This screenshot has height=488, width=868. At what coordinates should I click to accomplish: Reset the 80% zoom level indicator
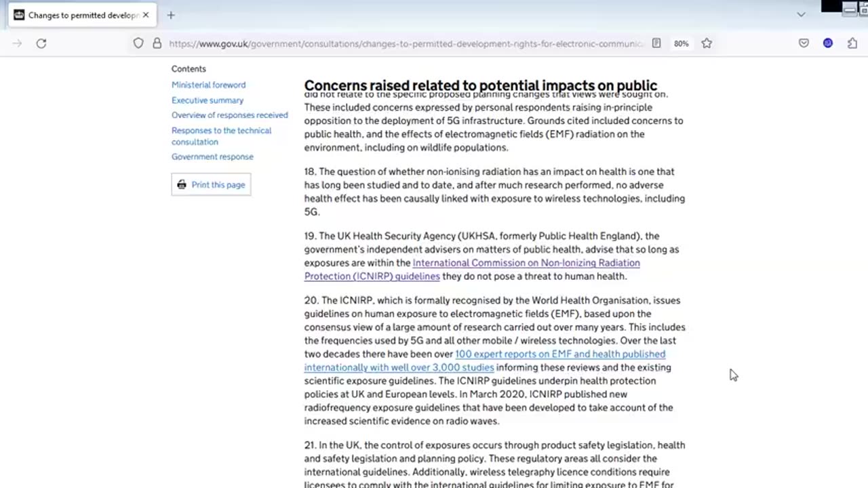click(x=681, y=43)
